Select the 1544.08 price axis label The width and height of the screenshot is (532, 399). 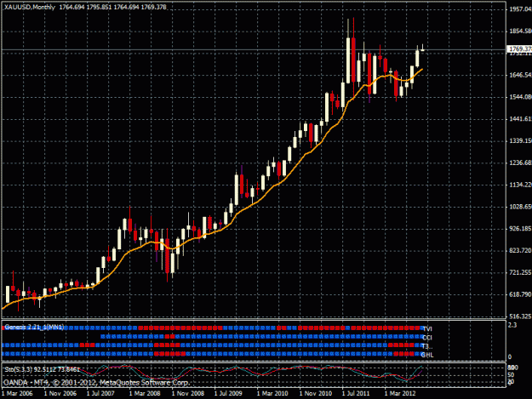coord(520,97)
